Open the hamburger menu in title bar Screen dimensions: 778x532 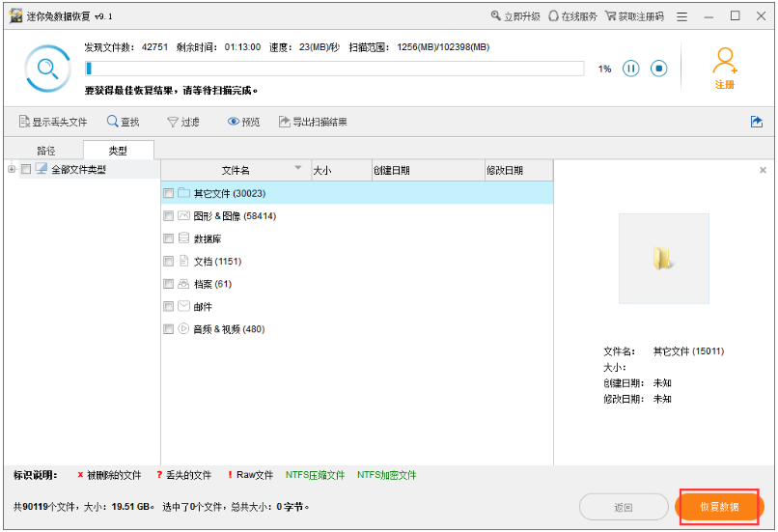(682, 16)
